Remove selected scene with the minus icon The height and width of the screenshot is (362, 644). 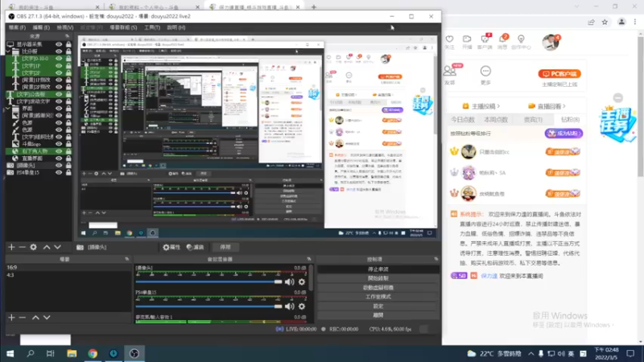click(x=23, y=317)
